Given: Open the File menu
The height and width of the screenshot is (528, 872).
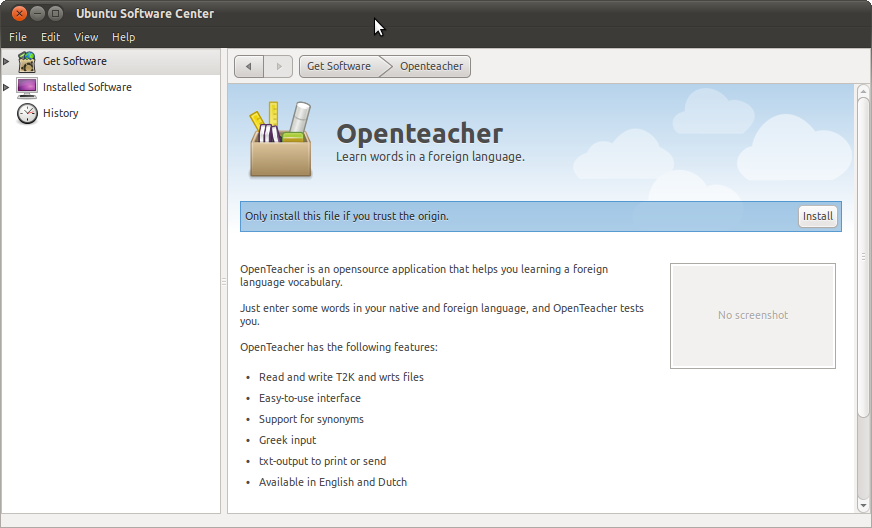Looking at the screenshot, I should pos(18,37).
